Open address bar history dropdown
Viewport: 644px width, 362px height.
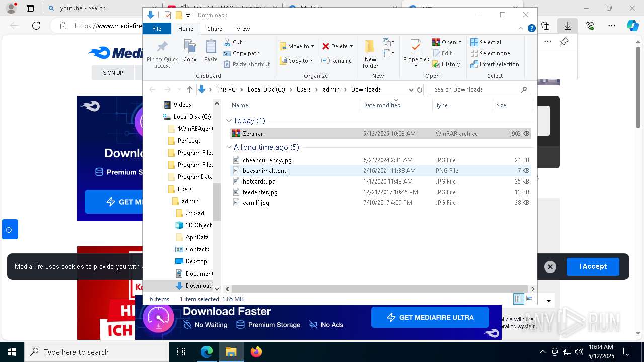411,89
